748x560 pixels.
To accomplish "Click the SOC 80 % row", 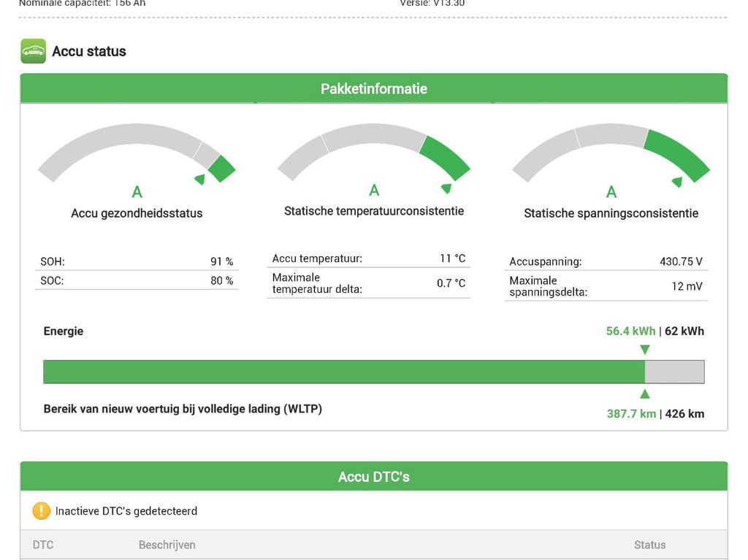I will tap(137, 280).
